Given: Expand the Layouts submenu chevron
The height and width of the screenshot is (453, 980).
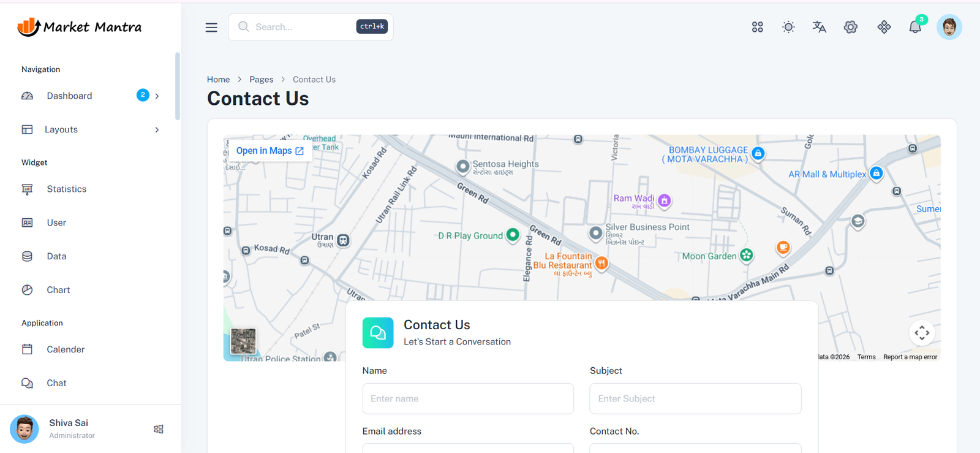Looking at the screenshot, I should tap(157, 129).
